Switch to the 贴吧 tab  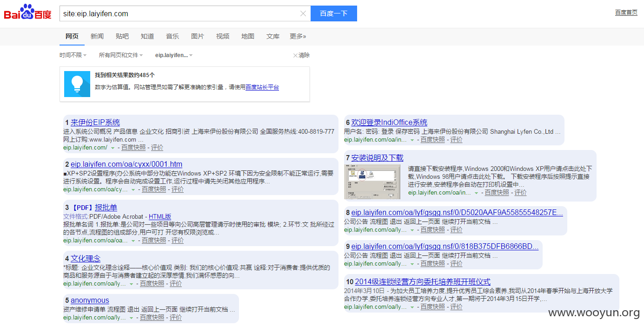tap(122, 36)
